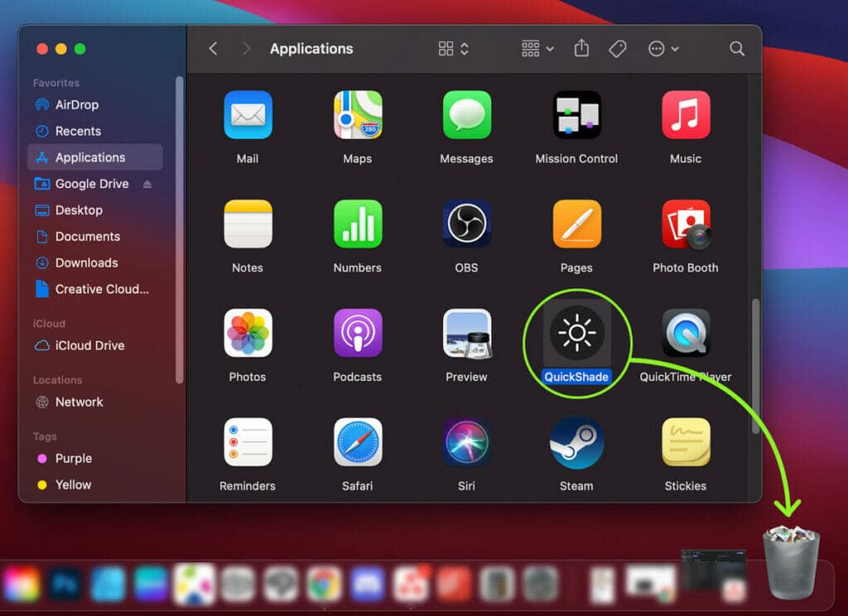Filter by the Yellow tag
The image size is (848, 616).
point(95,484)
